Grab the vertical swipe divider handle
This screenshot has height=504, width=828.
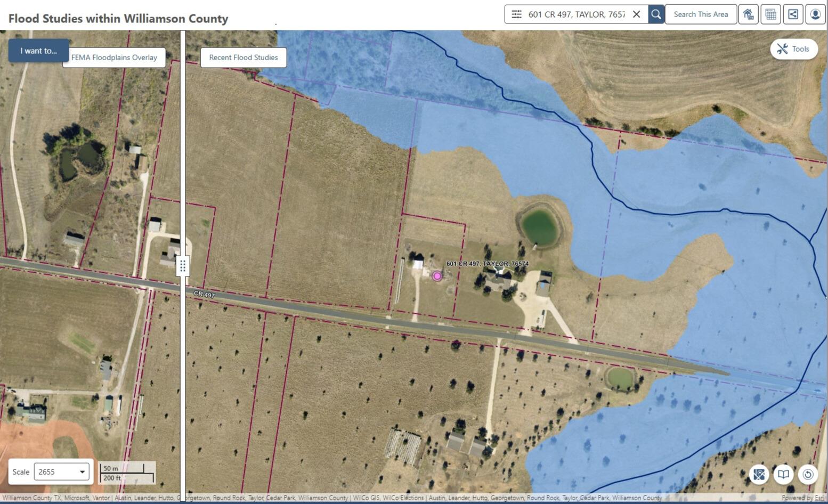tap(183, 265)
